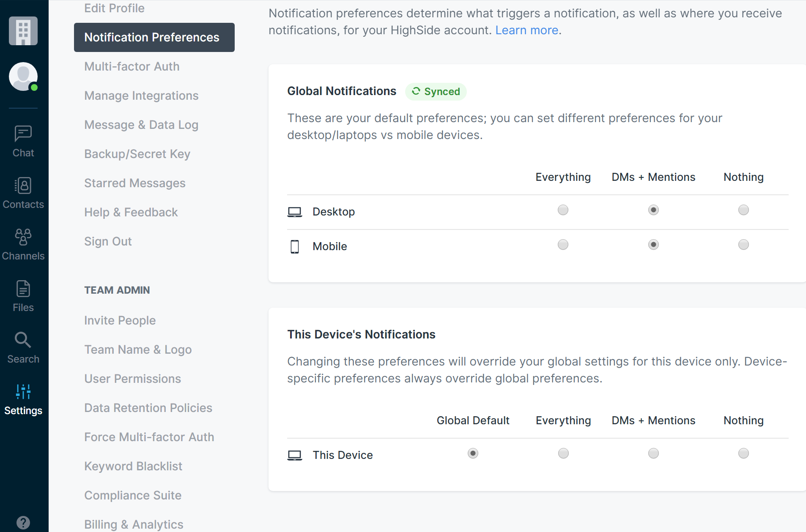Open Starred Messages
This screenshot has height=532, width=806.
[x=135, y=183]
